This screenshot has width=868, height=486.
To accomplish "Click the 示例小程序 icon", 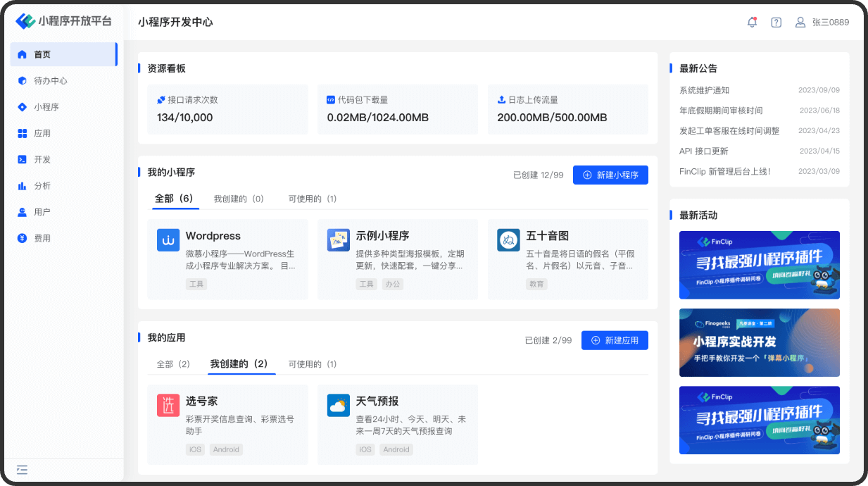I will [339, 240].
